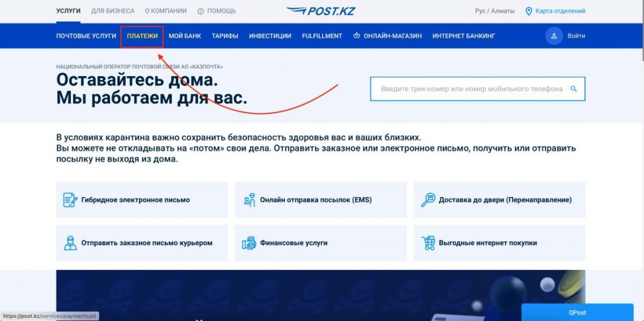Open the ТАРИФЫ menu item

(225, 36)
